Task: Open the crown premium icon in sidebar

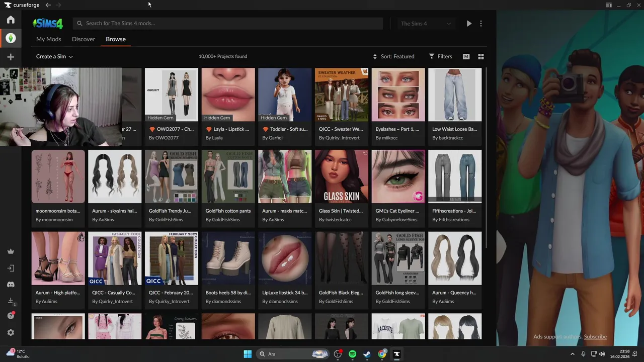Action: pyautogui.click(x=11, y=251)
